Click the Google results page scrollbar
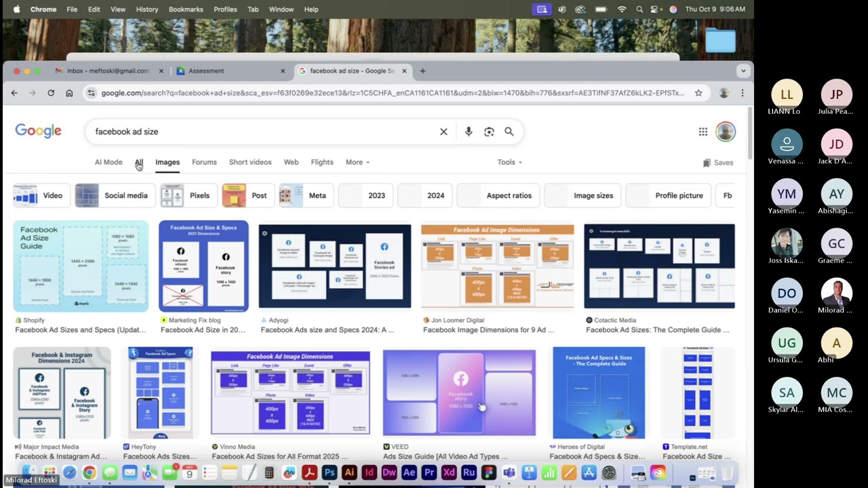 [749, 132]
